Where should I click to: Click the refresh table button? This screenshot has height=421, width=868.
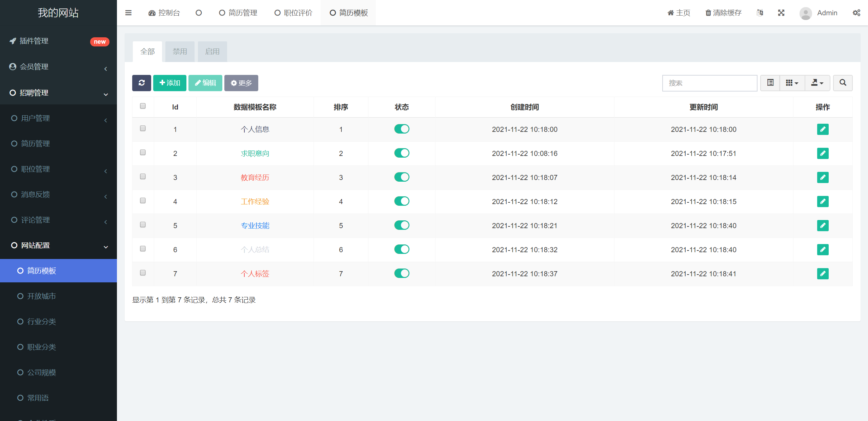[x=142, y=83]
